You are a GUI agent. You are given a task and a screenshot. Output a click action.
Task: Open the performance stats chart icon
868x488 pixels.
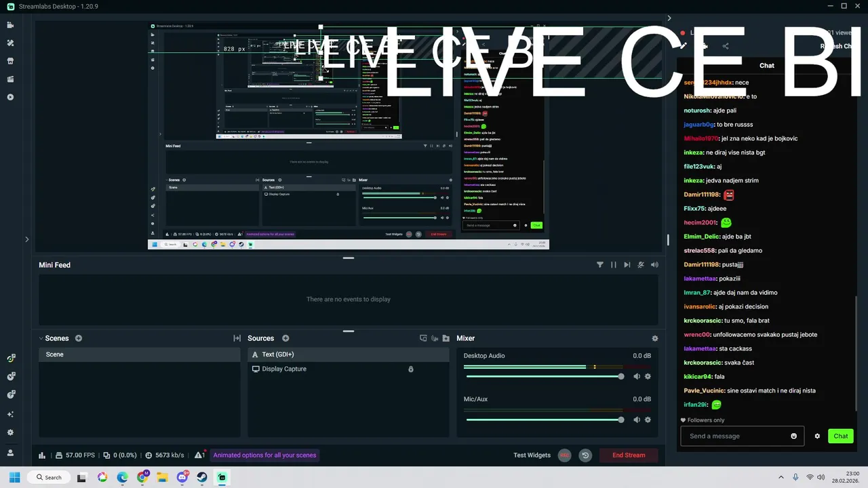pos(42,455)
